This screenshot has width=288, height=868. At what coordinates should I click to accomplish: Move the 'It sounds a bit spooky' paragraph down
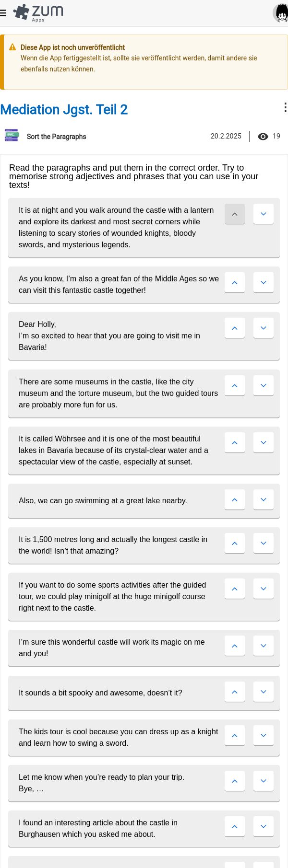264,692
